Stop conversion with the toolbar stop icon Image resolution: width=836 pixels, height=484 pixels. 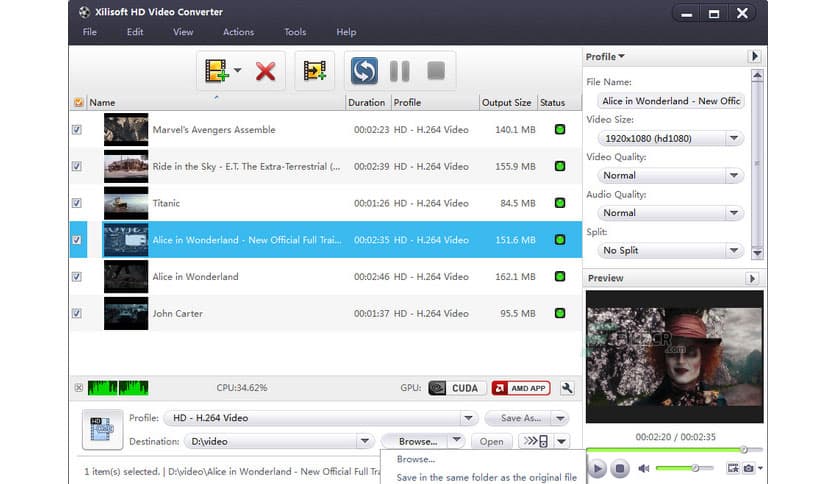point(436,70)
